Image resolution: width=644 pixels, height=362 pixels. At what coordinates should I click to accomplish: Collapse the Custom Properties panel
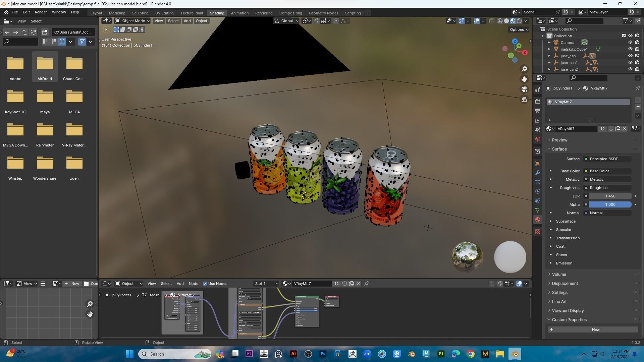[569, 320]
